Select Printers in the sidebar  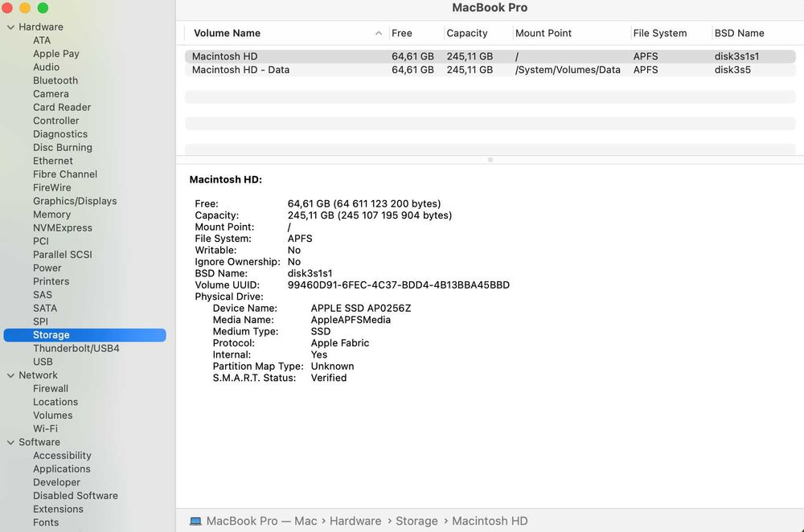click(x=51, y=280)
